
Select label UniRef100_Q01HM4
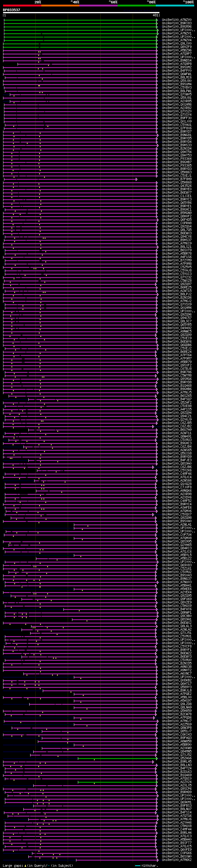(x=176, y=308)
